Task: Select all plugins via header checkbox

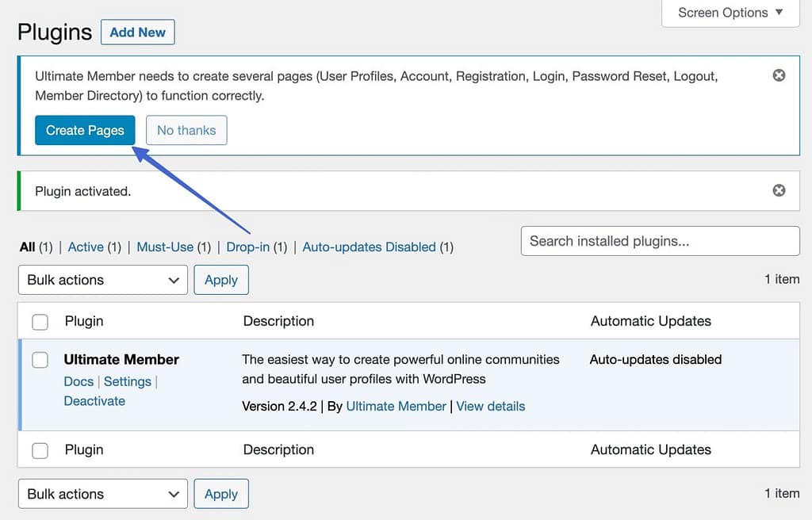Action: 40,321
